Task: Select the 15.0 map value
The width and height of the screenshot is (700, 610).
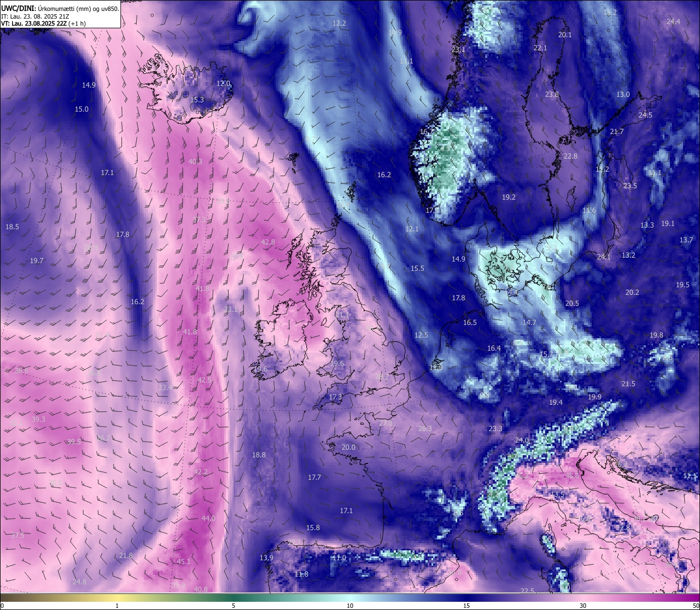Action: 81,109
